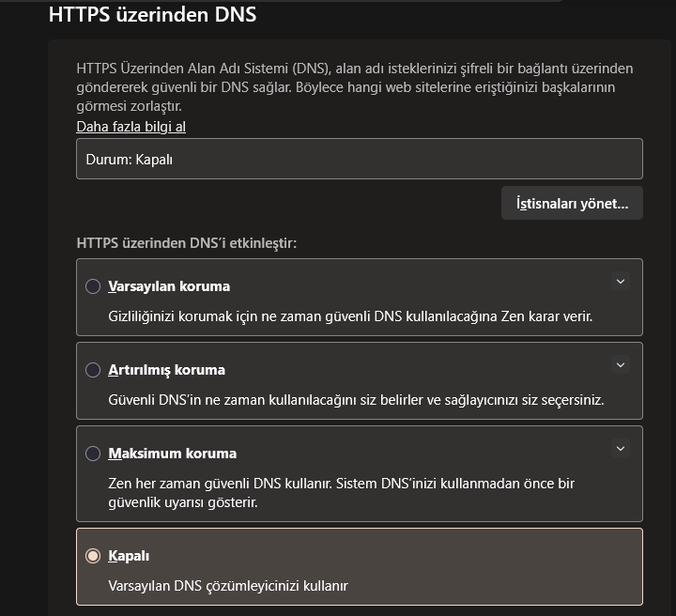676x616 pixels.
Task: Select the Artırılmış koruma radio button
Action: click(93, 370)
